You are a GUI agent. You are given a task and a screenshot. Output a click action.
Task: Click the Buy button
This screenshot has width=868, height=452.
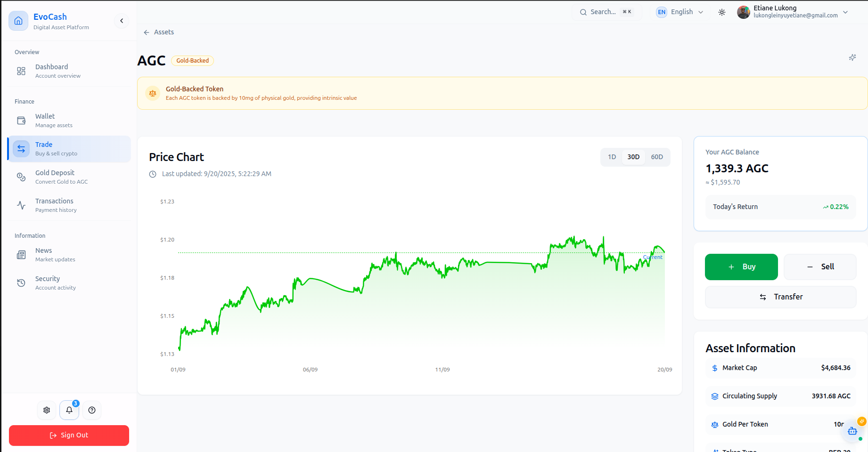click(x=741, y=267)
